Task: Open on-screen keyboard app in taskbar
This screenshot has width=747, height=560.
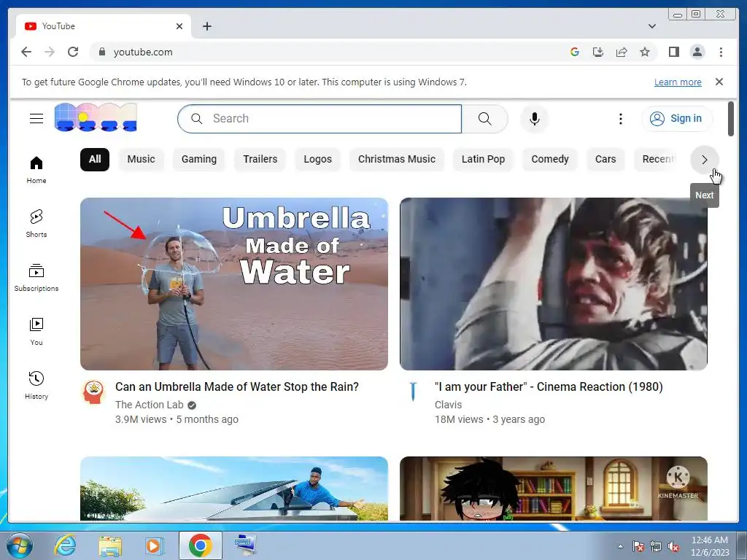Action: point(245,545)
